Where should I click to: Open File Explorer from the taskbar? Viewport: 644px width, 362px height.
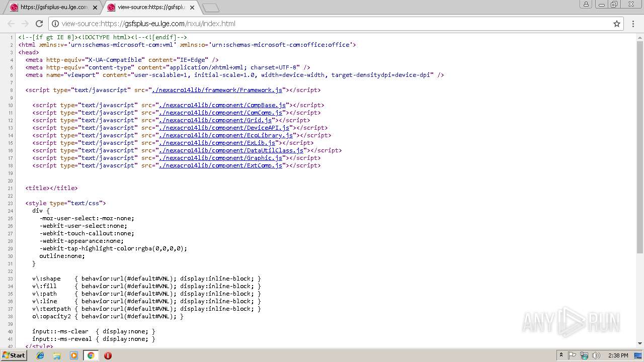tap(57, 355)
